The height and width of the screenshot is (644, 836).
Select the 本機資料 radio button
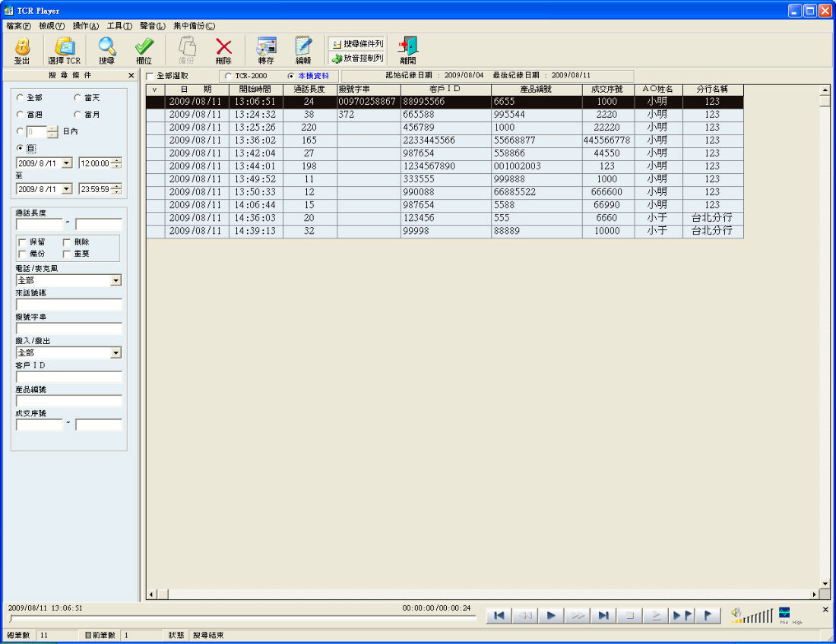[x=290, y=76]
